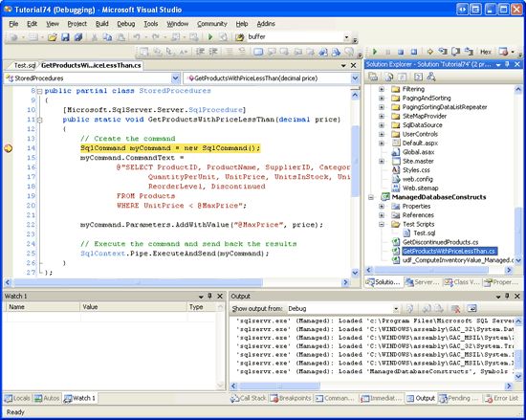Click the Step Out icon
Viewport: 526px width, 420px height.
tap(469, 52)
